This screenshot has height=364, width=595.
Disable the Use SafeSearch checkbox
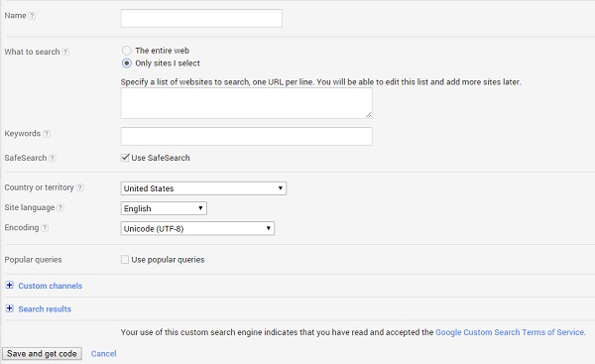[125, 158]
